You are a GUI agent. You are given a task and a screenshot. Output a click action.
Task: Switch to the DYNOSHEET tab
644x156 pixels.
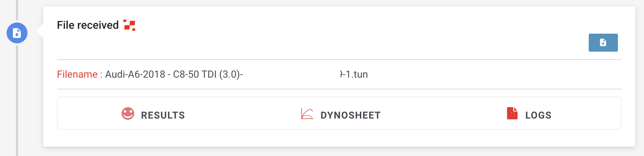tap(351, 115)
